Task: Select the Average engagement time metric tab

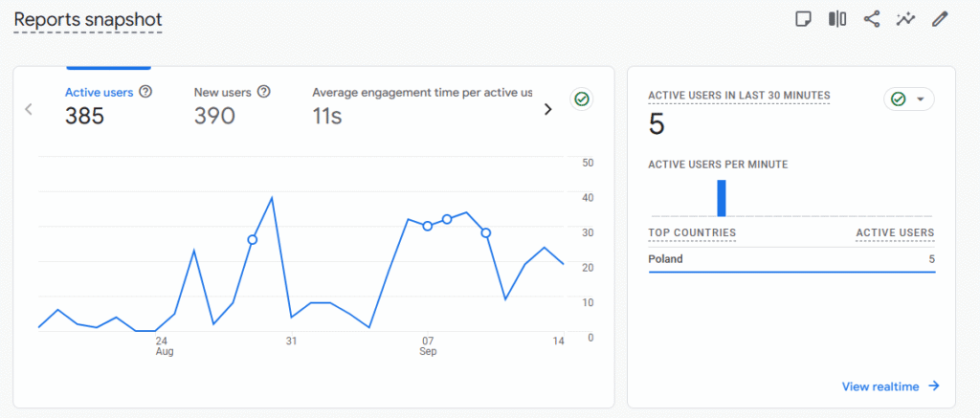Action: [x=422, y=105]
